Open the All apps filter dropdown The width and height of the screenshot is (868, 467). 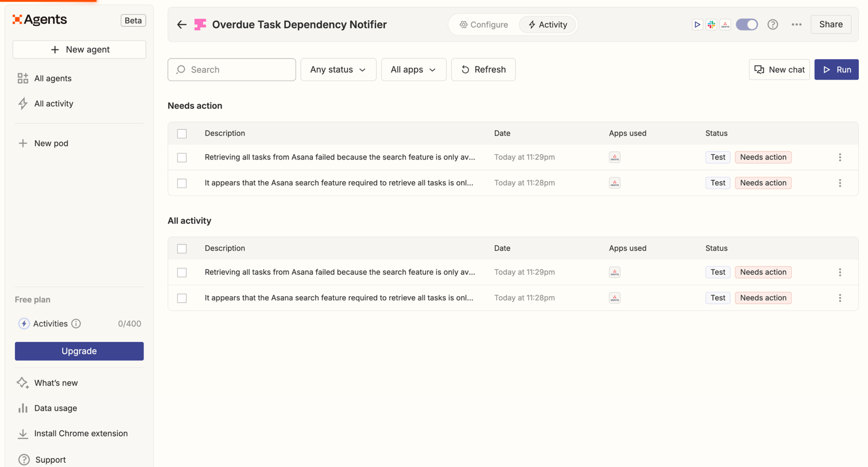(x=413, y=69)
